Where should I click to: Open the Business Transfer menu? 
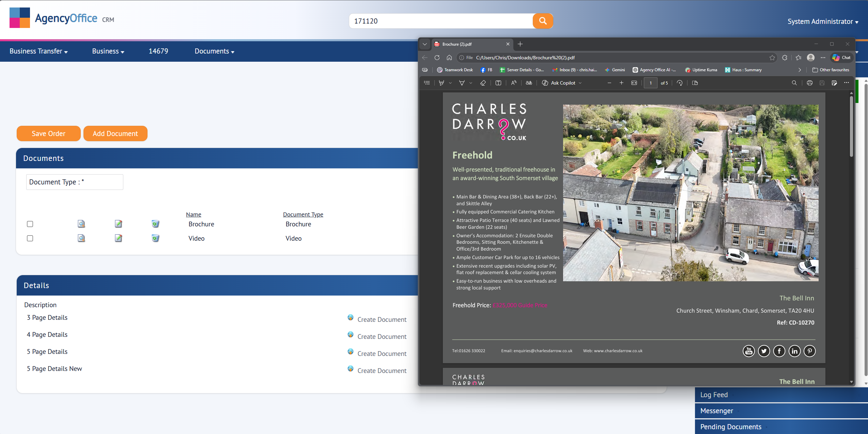pos(38,51)
